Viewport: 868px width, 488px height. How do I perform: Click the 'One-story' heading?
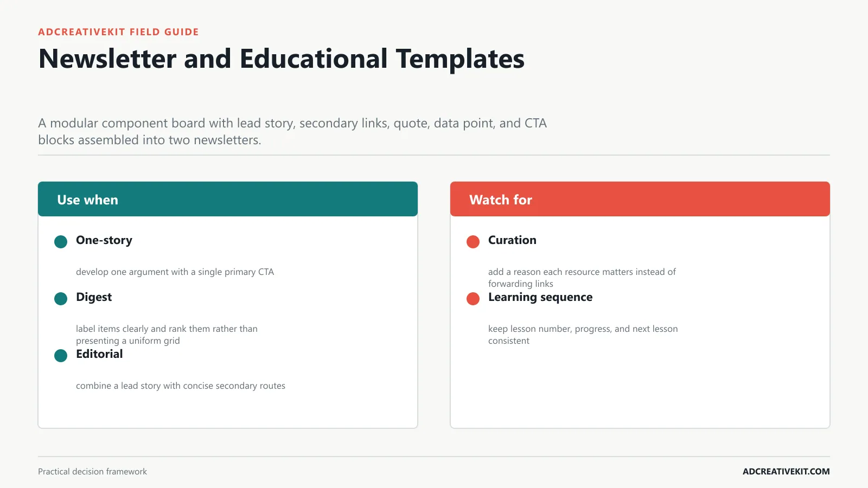click(x=104, y=240)
